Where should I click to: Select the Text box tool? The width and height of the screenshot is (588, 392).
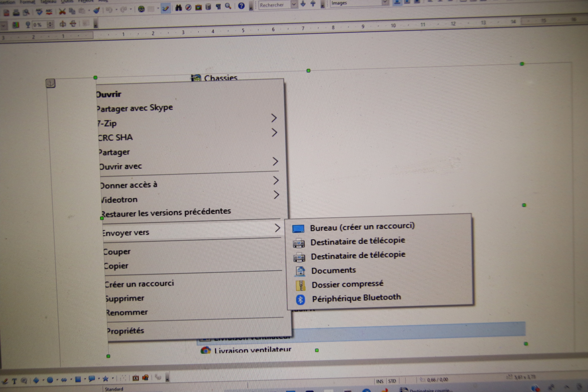click(14, 381)
